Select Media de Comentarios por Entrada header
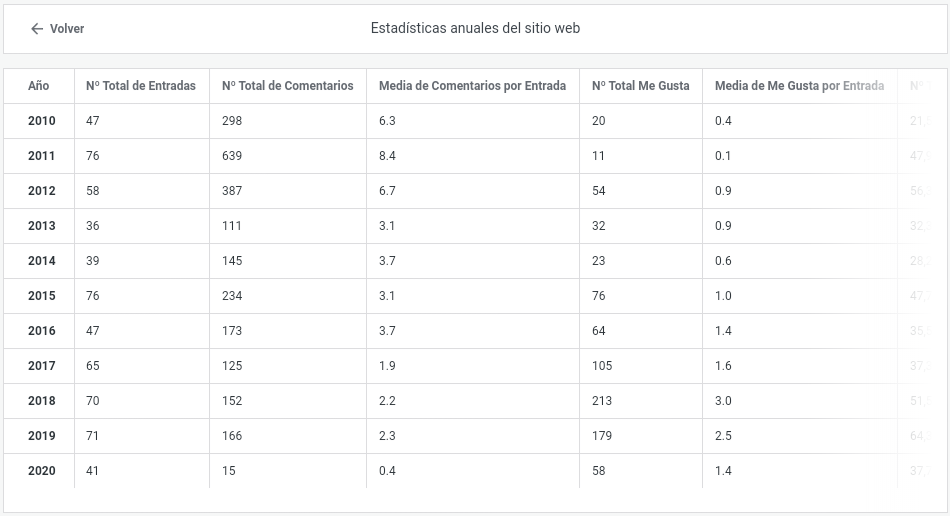The height and width of the screenshot is (516, 950). (472, 86)
